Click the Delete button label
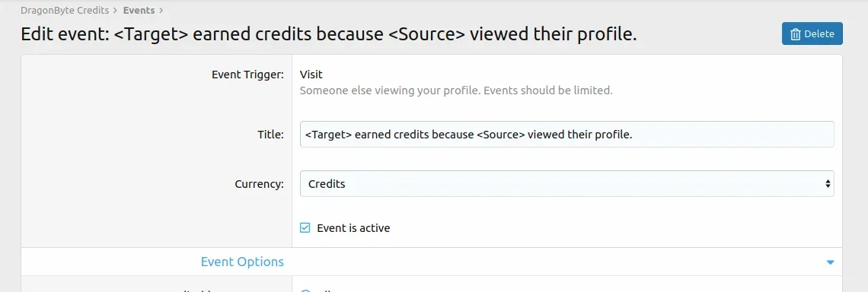Screen dimensions: 868x292 [819, 33]
